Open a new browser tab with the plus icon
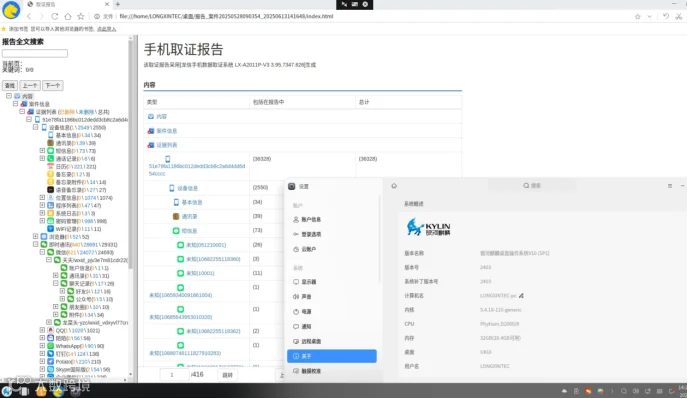This screenshot has width=688, height=399. point(118,4)
